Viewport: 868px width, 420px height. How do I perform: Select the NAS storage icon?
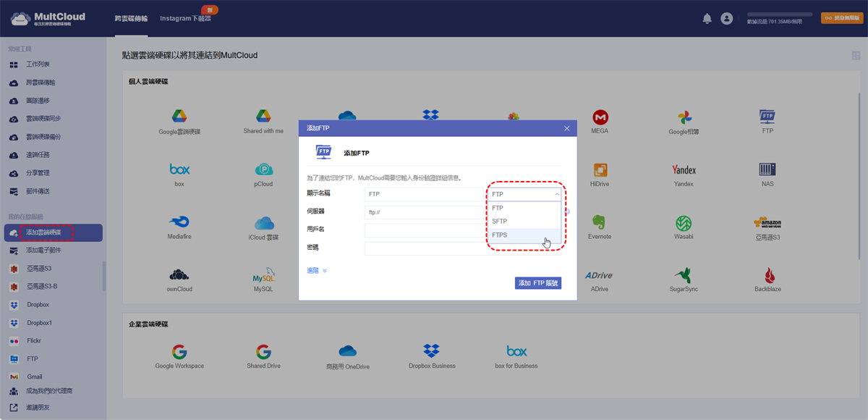(x=767, y=169)
